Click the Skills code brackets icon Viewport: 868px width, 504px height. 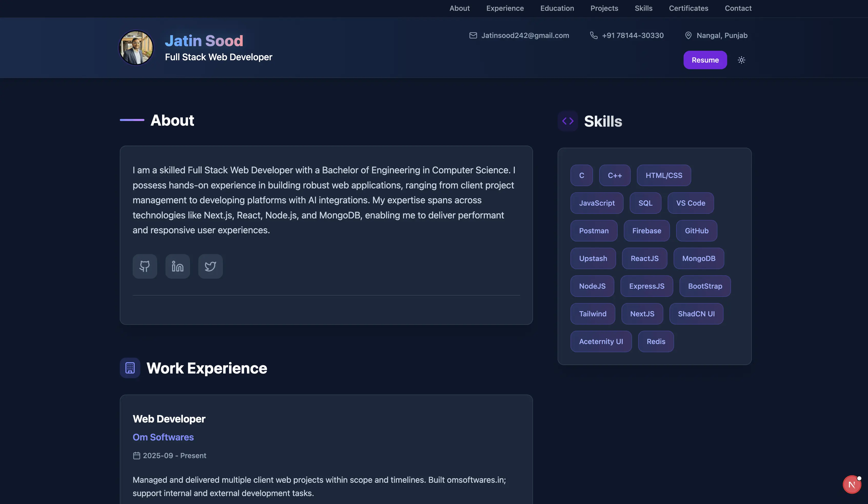(x=568, y=121)
